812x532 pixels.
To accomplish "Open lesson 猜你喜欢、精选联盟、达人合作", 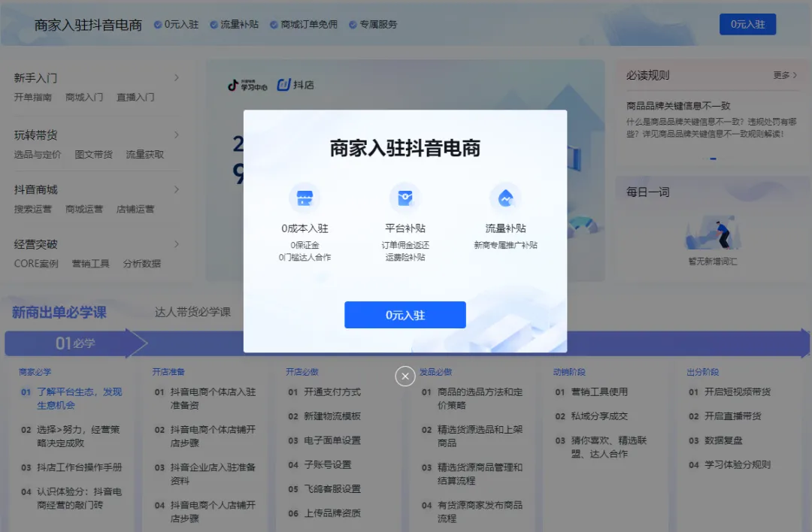I will tap(609, 447).
